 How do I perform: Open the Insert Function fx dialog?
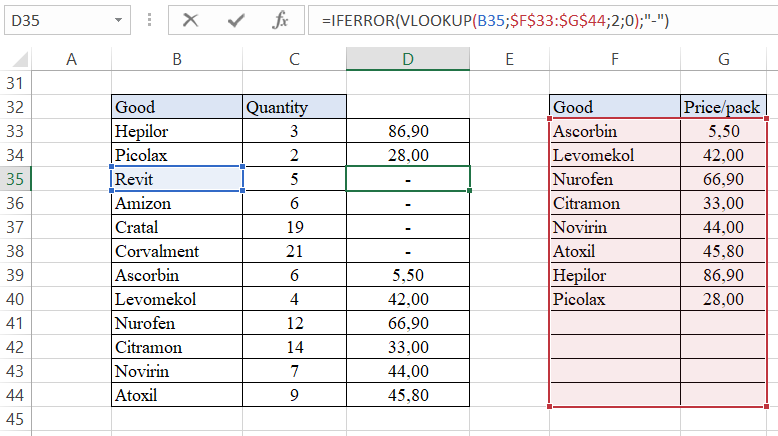coord(282,19)
